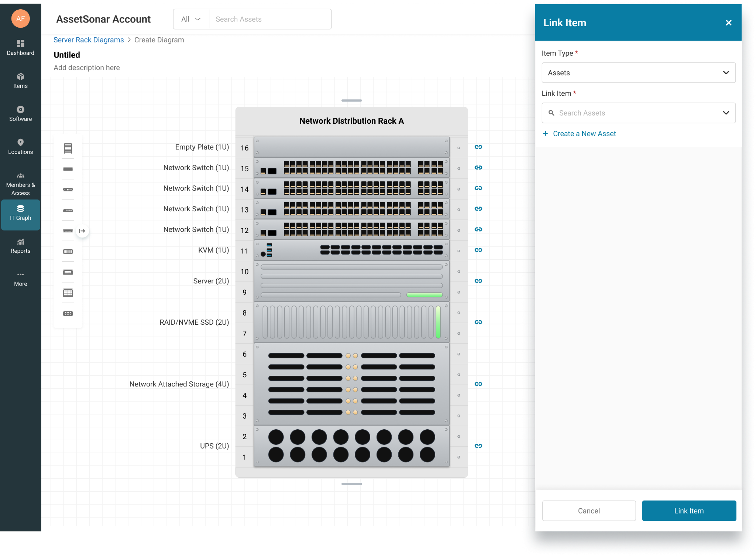Go to Server Rack Diagrams breadcrumb
Screen dimensions: 756x556
click(x=89, y=40)
